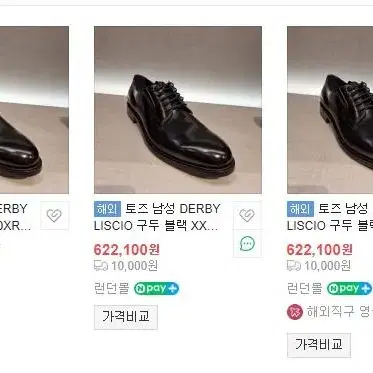This screenshot has height=373, width=373.
Task: Click the Npay+ badge on the middle product
Action: click(x=156, y=289)
